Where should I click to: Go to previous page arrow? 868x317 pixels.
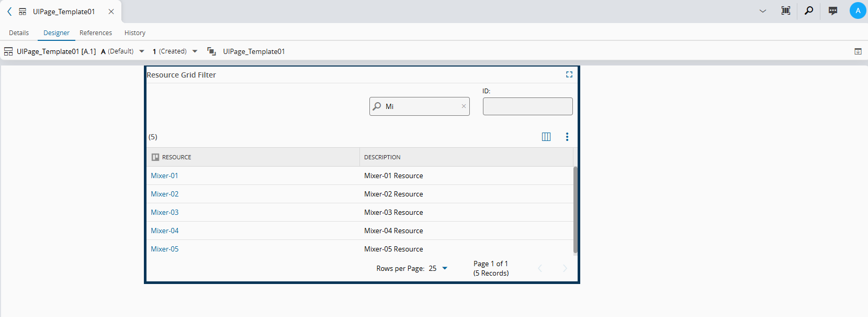[540, 268]
